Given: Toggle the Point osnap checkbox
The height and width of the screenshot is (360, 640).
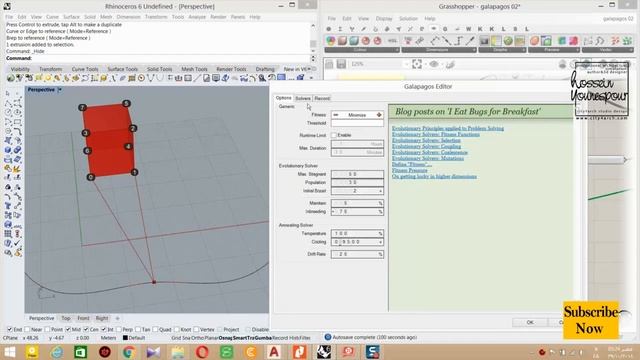Looking at the screenshot, I should coord(47,329).
